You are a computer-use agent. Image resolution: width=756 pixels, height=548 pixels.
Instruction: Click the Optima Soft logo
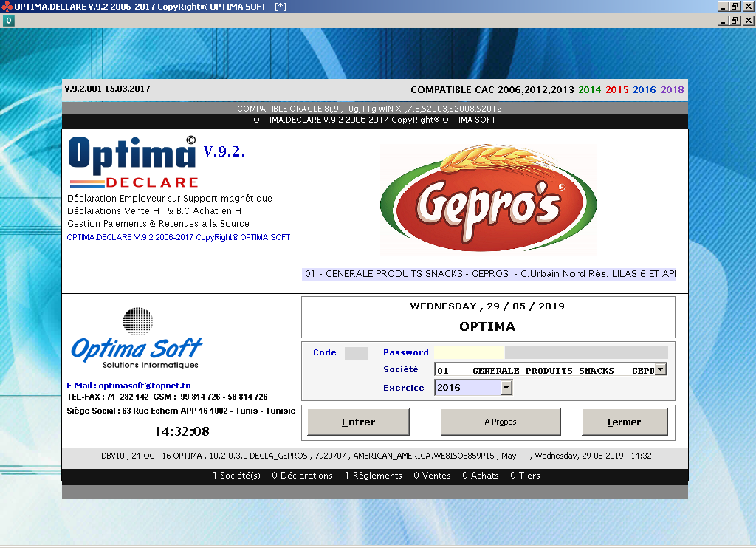pyautogui.click(x=137, y=338)
